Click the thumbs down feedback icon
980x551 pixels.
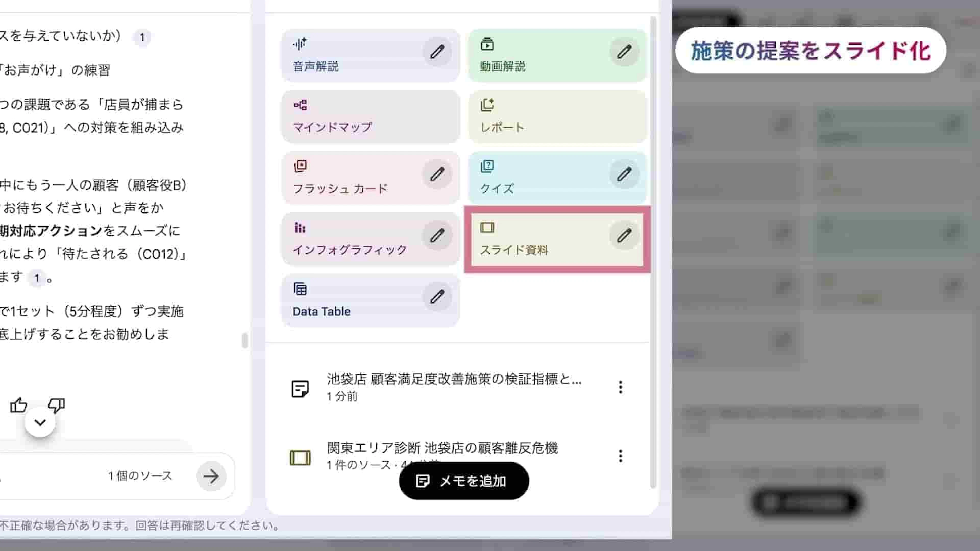[x=56, y=405]
